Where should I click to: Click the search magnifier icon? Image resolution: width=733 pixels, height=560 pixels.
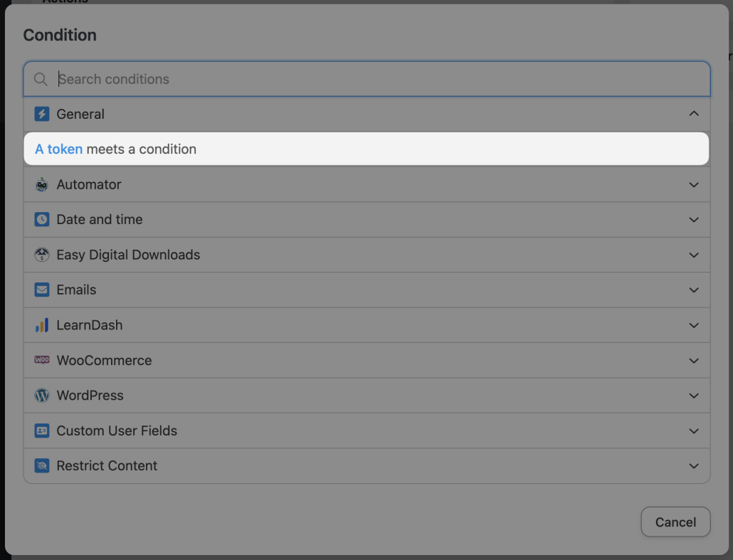click(x=41, y=79)
